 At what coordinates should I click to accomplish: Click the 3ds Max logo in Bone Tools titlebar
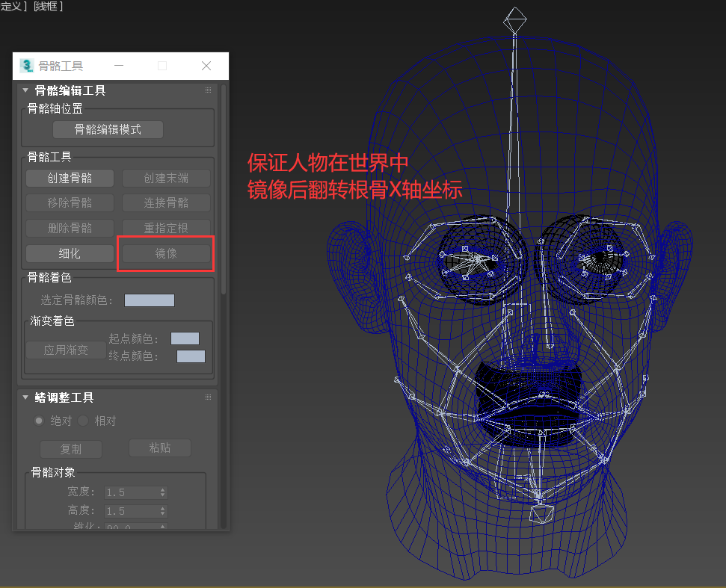[x=27, y=66]
